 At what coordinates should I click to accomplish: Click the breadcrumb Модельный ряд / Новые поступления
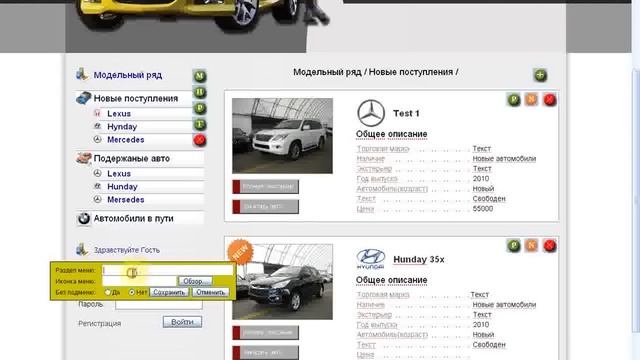coord(376,72)
